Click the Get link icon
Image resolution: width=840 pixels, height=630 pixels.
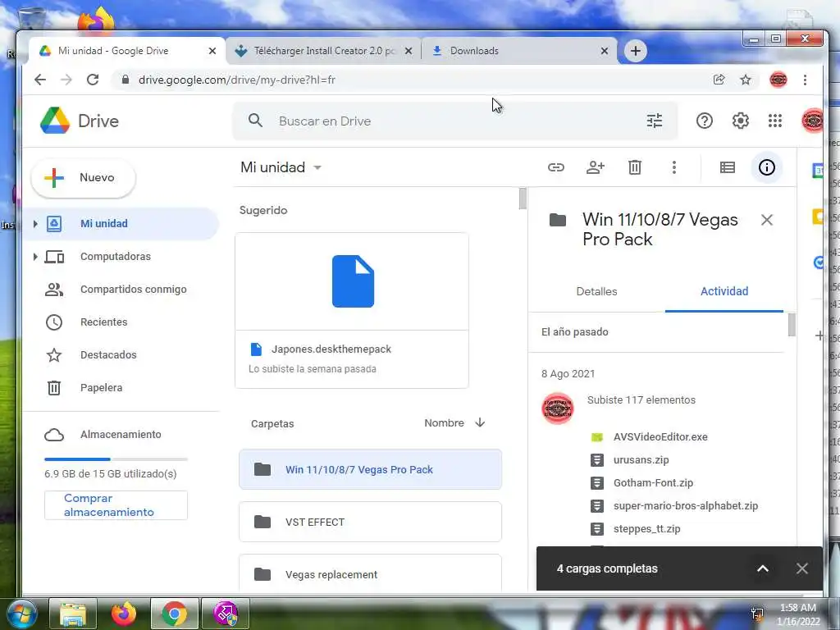(555, 167)
